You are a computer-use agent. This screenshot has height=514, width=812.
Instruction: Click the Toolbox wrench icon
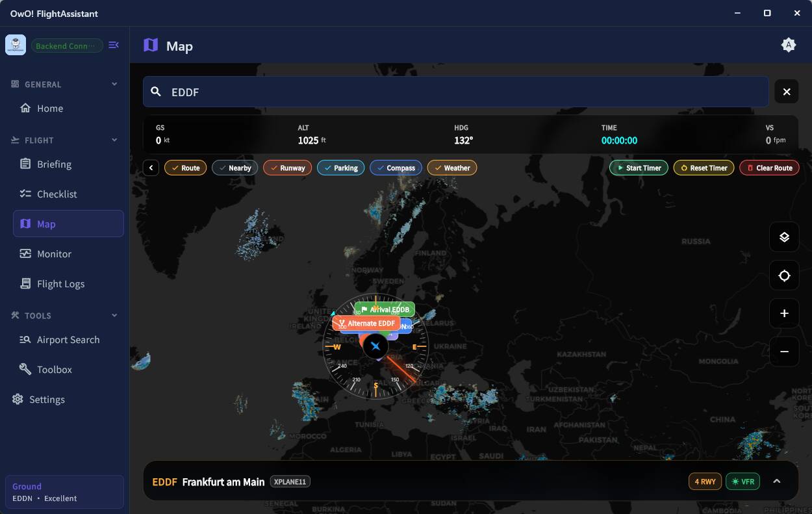(25, 369)
